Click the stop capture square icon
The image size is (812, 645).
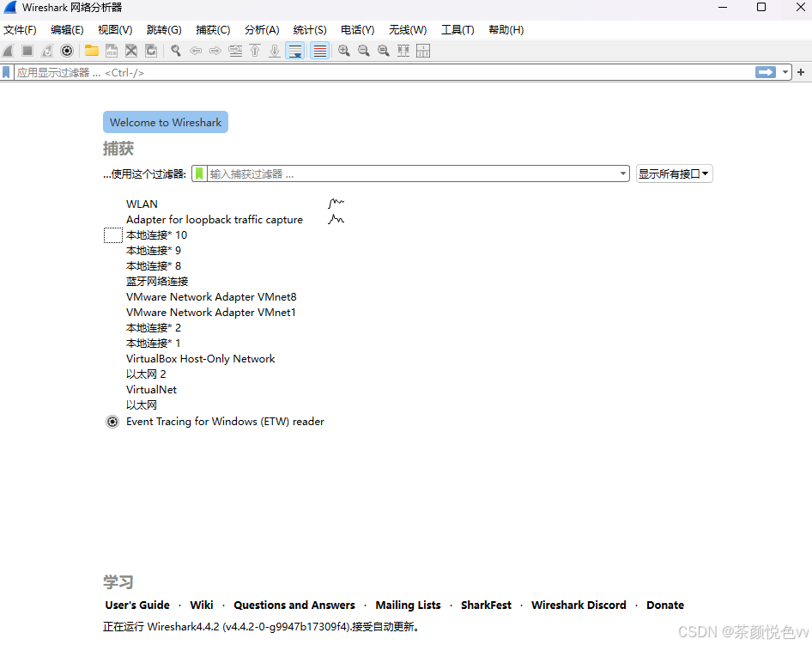(27, 51)
